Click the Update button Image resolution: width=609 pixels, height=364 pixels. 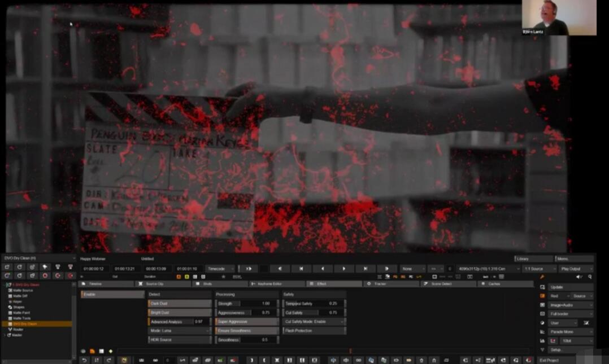click(x=571, y=287)
